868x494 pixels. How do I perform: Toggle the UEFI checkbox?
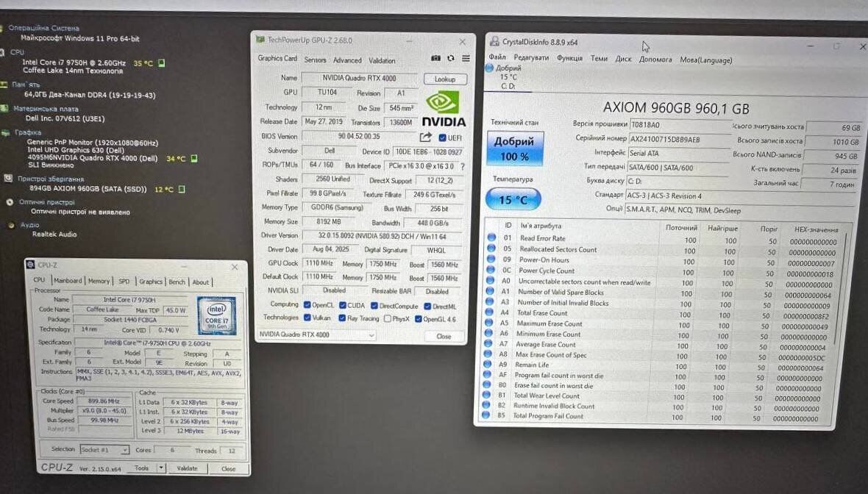442,137
